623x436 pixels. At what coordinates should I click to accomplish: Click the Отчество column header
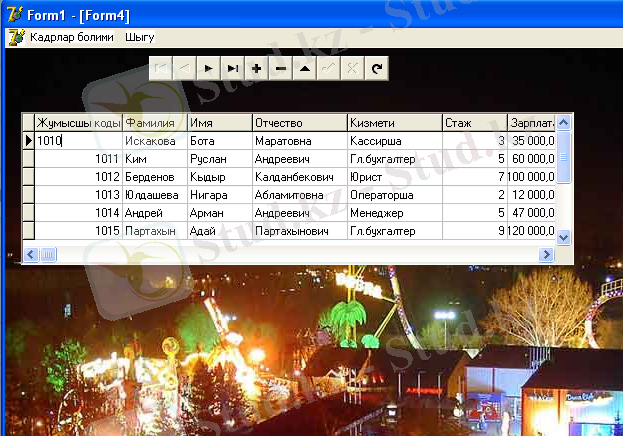(300, 123)
